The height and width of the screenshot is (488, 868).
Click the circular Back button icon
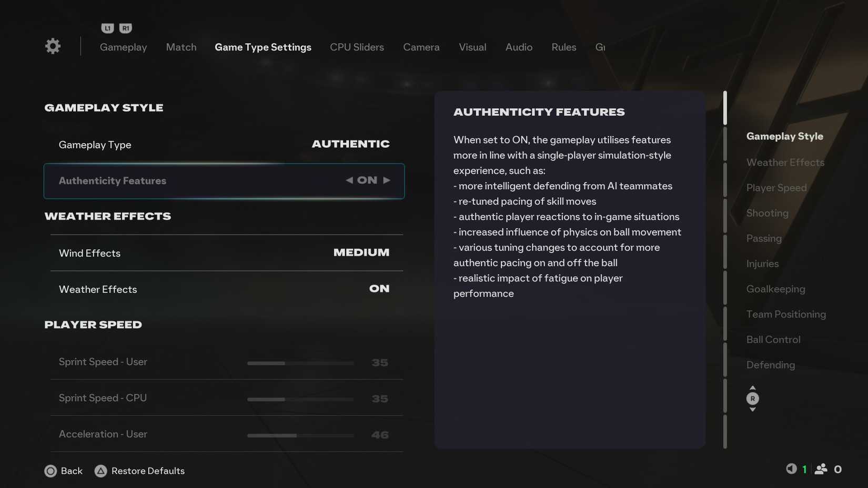(51, 471)
